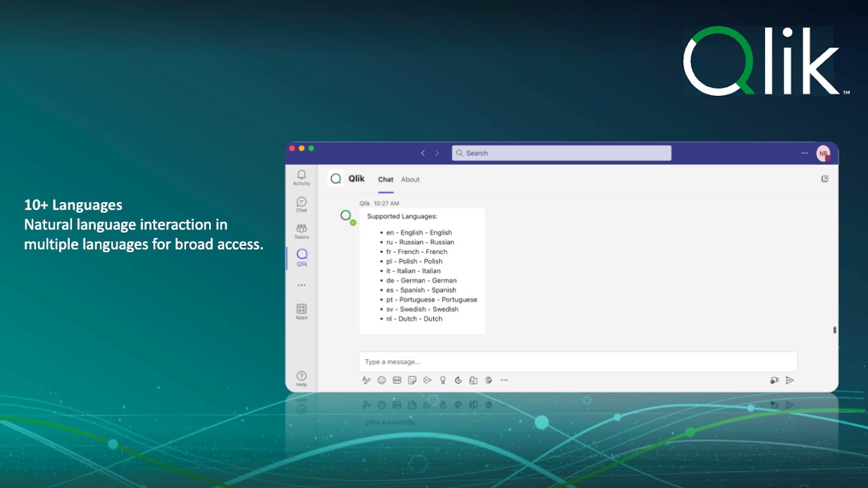Switch to the About tab

410,180
